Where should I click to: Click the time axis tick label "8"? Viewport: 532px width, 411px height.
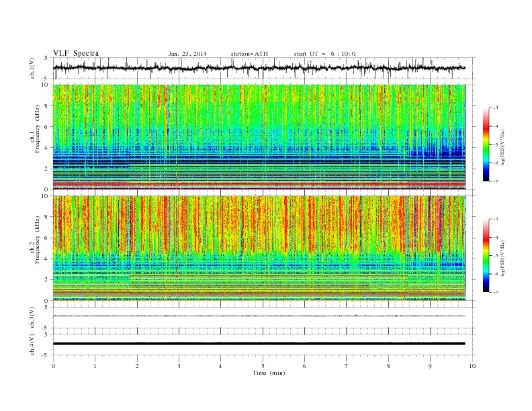point(388,366)
